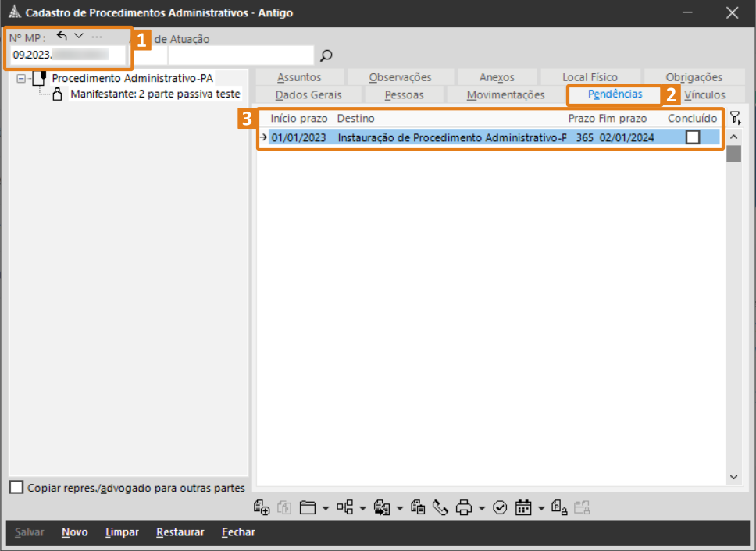
Task: Expand the calendar dropdown arrow
Action: point(541,508)
